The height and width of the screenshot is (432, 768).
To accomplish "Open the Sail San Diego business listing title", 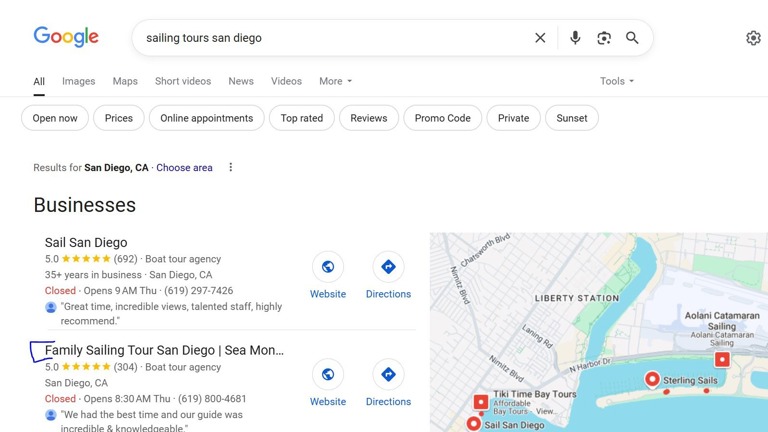I will click(86, 242).
